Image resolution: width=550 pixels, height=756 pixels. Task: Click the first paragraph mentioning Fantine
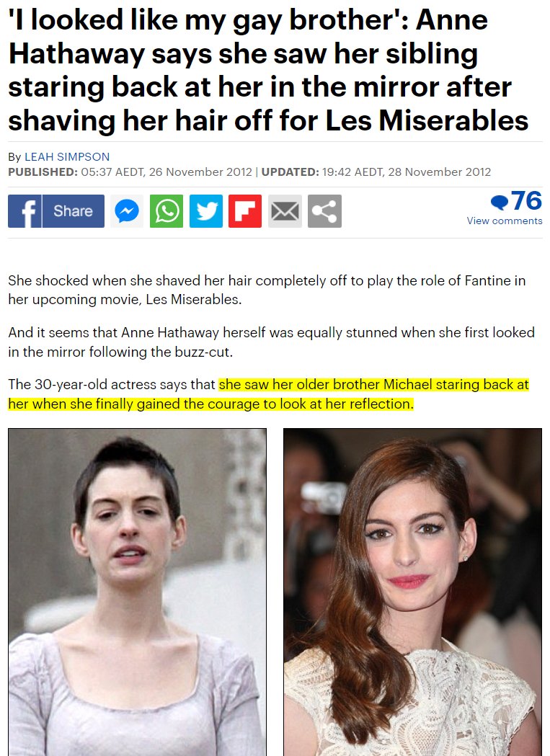(267, 290)
